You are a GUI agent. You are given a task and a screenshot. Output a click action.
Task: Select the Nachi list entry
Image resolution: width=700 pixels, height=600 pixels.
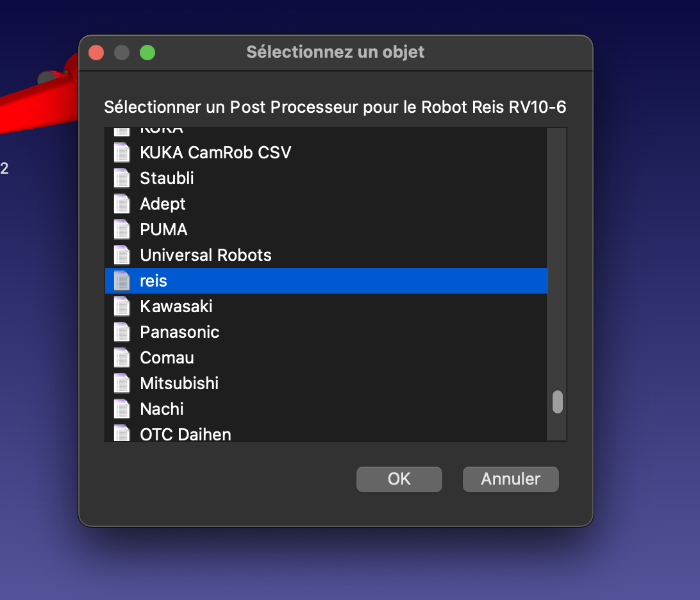162,409
